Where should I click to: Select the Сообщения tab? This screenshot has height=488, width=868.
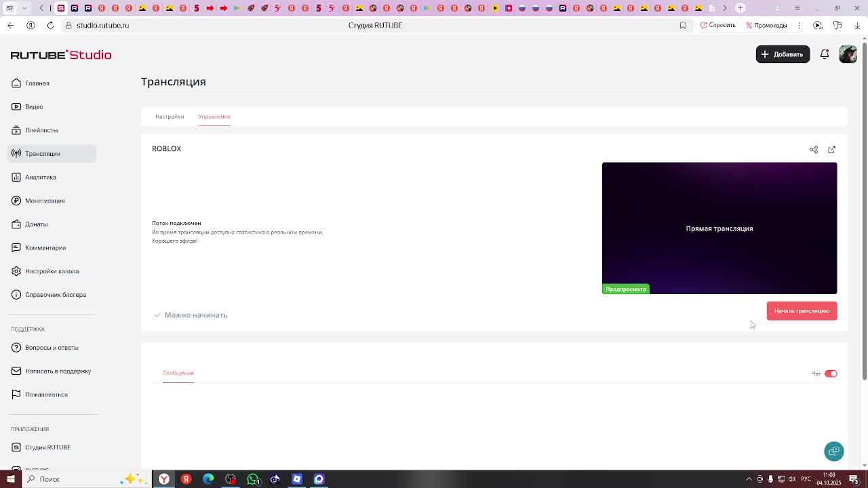pyautogui.click(x=178, y=373)
